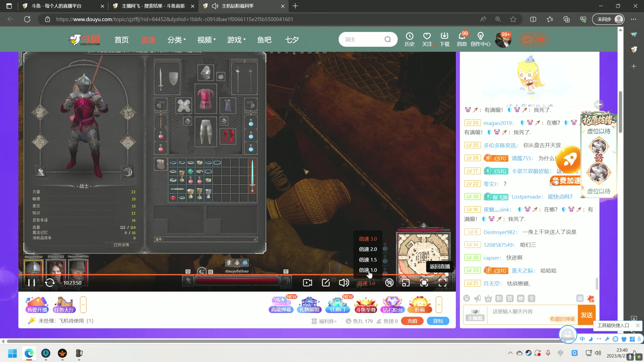Toggle the small-window mode icon
Image resolution: width=644 pixels, height=362 pixels.
(x=406, y=283)
